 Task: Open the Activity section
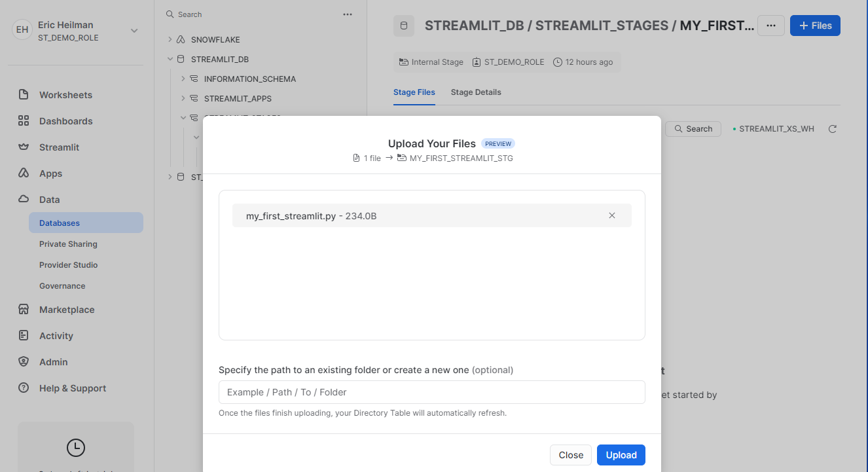pos(56,336)
